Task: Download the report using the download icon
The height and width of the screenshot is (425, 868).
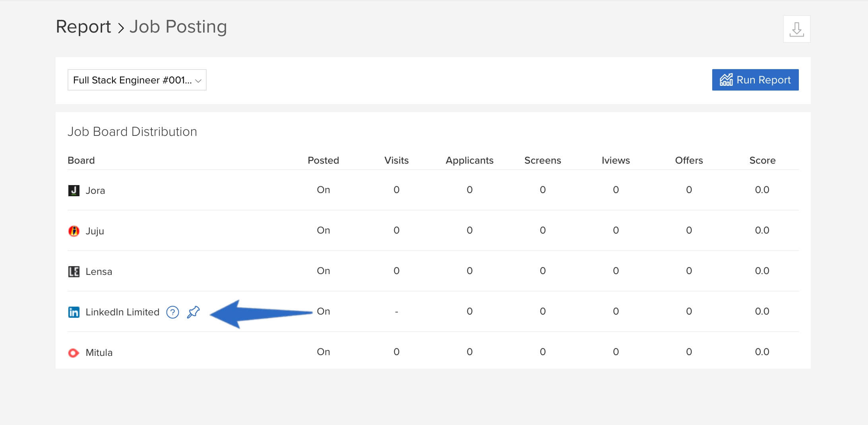Action: tap(796, 29)
